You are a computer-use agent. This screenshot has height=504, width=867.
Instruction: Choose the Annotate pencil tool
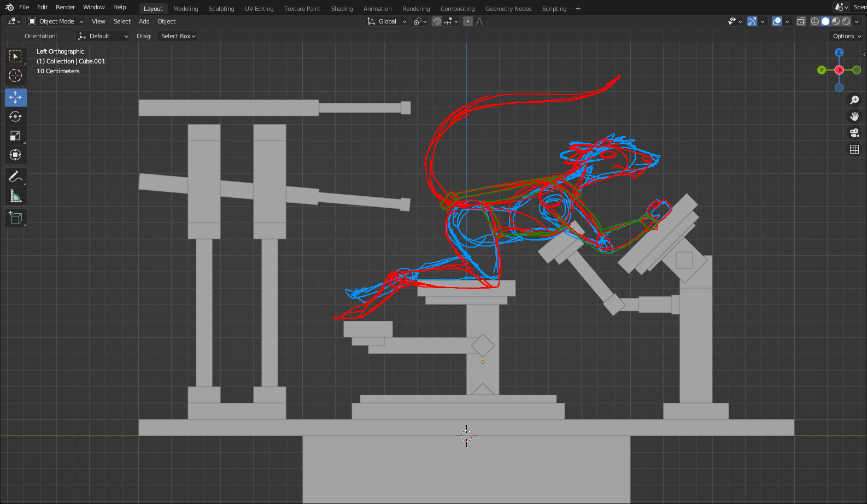(15, 177)
